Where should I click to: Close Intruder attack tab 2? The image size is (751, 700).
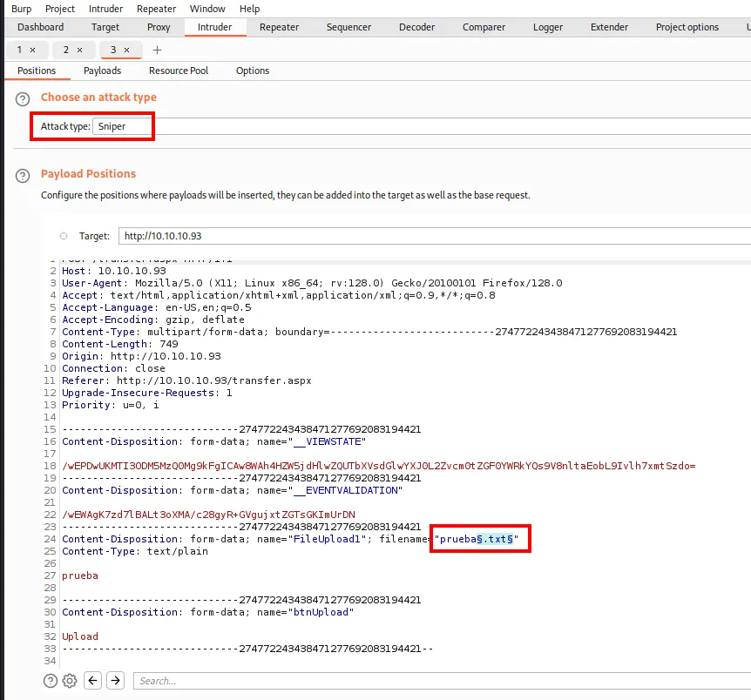tap(79, 50)
